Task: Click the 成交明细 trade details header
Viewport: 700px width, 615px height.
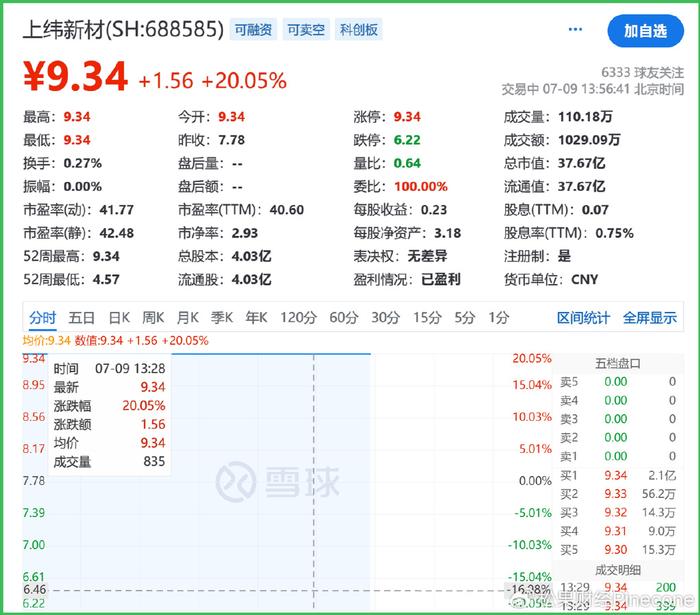Action: (618, 570)
